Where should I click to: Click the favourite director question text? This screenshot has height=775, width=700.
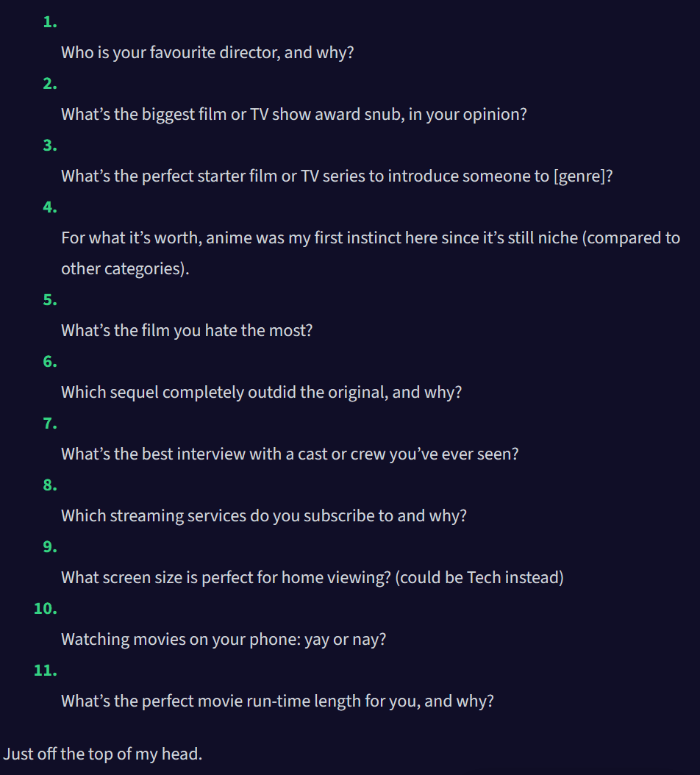click(x=207, y=52)
